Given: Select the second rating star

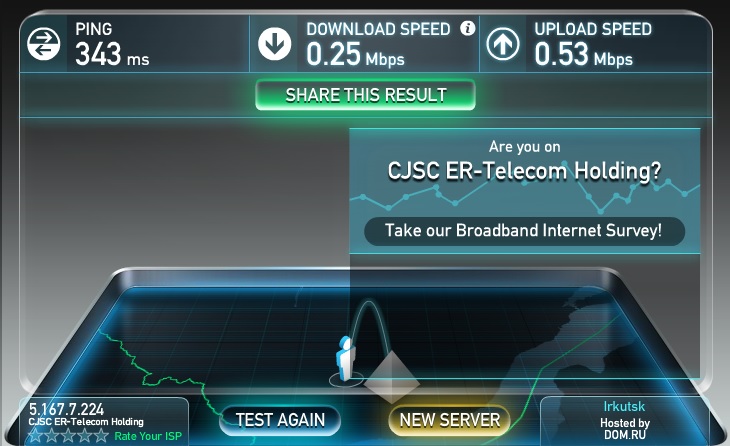Looking at the screenshot, I should click(x=52, y=436).
